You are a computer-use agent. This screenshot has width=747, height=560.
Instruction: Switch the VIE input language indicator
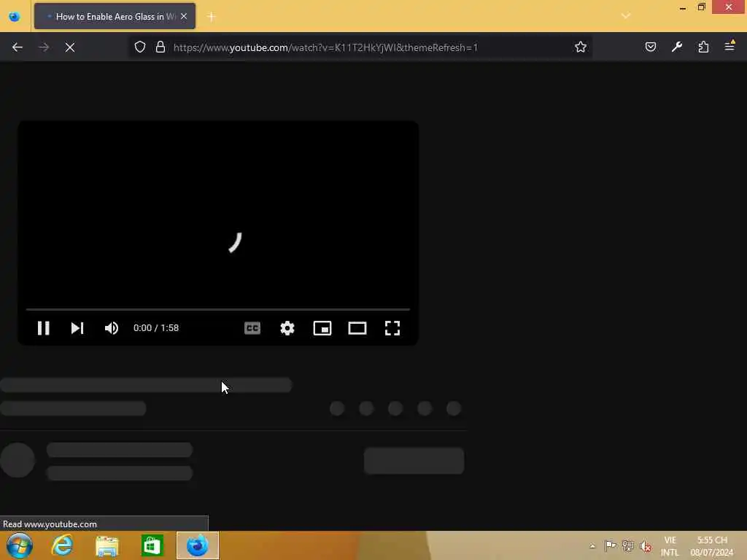(x=670, y=546)
